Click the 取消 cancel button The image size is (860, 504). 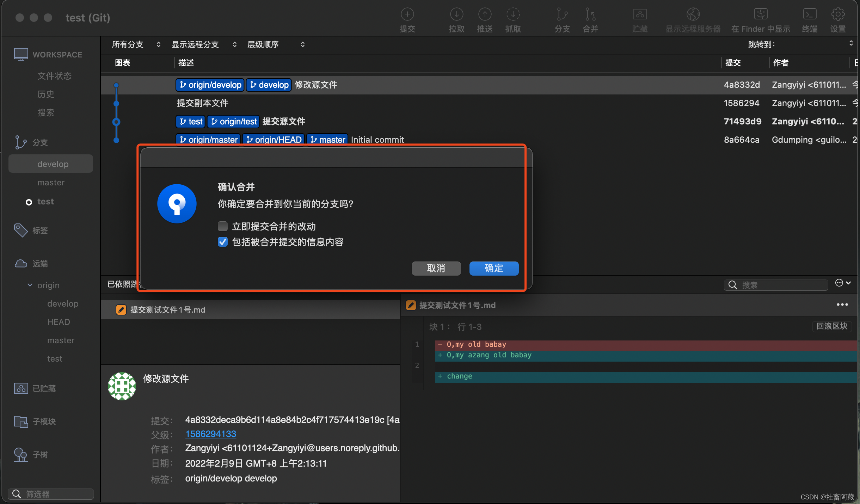click(x=436, y=268)
